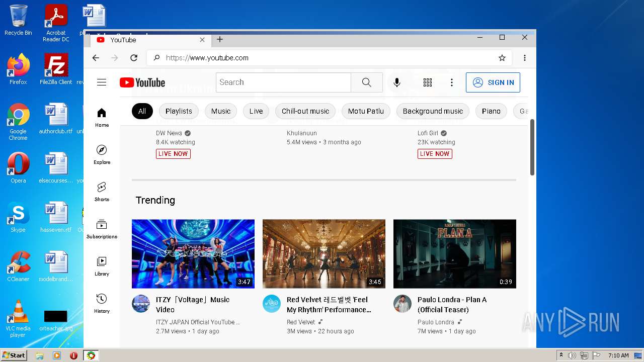The height and width of the screenshot is (362, 644).
Task: Click the page vertical scrollbar
Action: point(532,147)
